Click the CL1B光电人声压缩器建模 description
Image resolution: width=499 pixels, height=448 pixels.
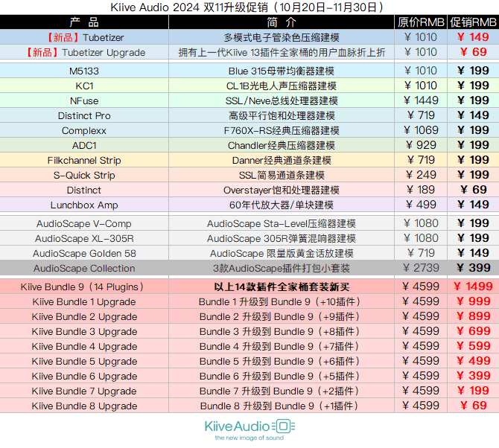tap(282, 86)
